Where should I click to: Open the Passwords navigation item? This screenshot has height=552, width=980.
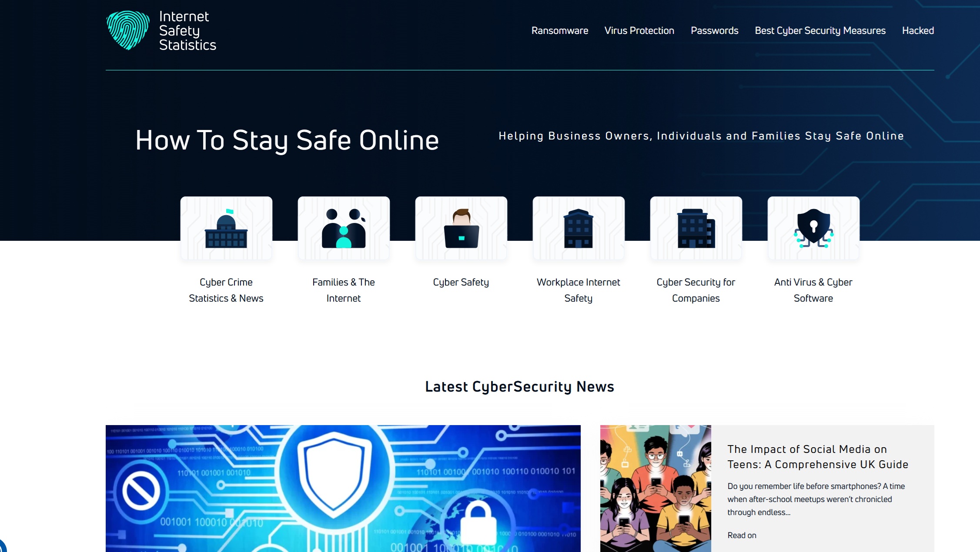point(714,30)
